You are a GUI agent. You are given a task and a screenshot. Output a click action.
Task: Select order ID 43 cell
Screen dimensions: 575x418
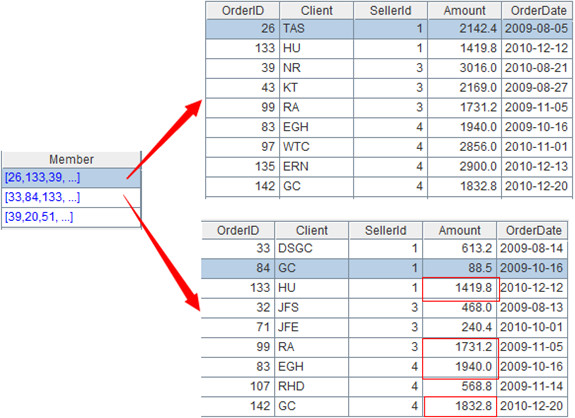click(242, 88)
